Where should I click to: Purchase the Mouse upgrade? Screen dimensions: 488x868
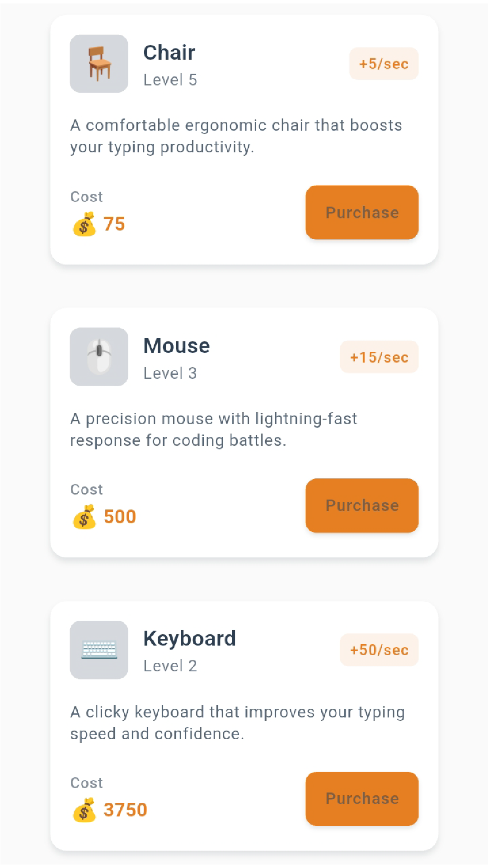(x=362, y=505)
